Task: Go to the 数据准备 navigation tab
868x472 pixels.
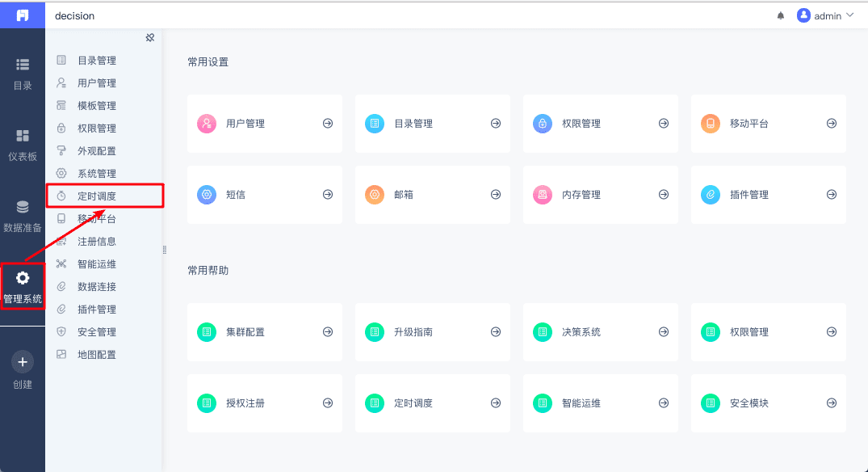Action: [x=23, y=216]
